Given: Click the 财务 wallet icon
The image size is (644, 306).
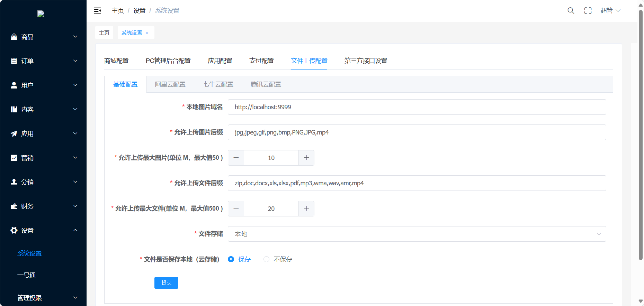Looking at the screenshot, I should [x=14, y=206].
